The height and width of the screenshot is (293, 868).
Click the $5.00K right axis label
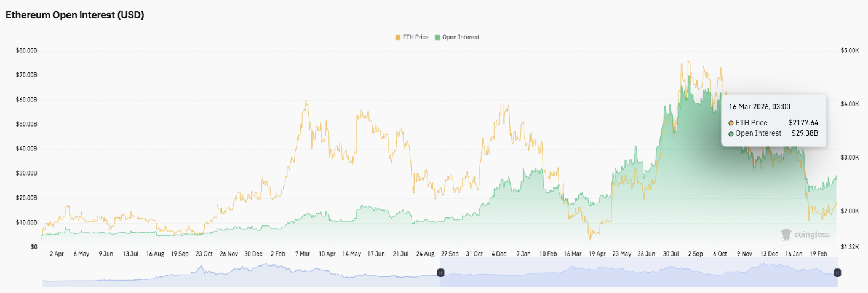[x=850, y=50]
